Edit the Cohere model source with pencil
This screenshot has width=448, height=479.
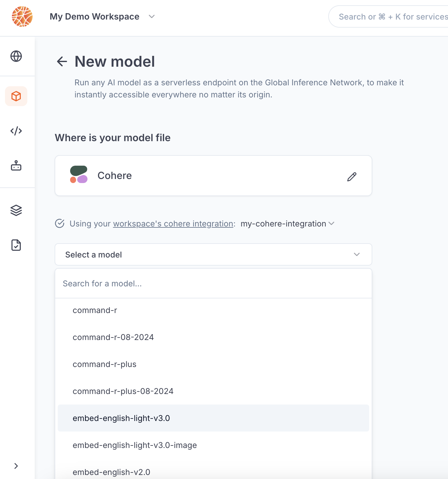click(352, 177)
